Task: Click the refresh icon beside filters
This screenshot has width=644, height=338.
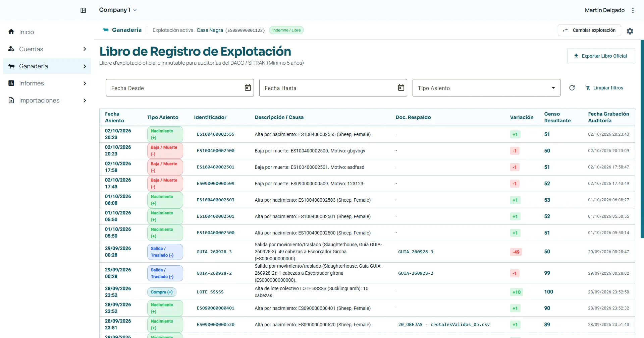Action: (x=572, y=88)
